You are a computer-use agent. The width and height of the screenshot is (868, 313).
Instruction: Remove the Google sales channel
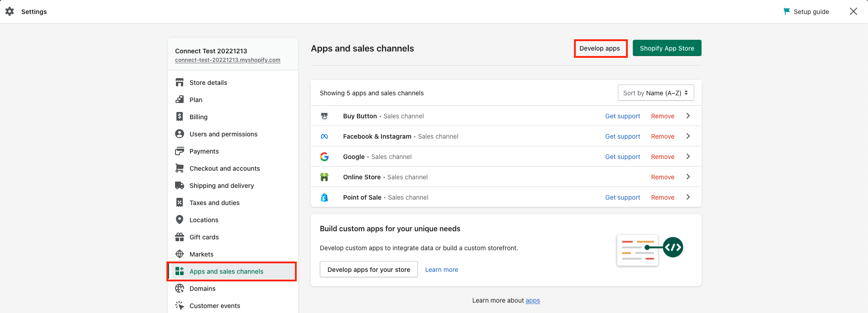click(x=663, y=157)
